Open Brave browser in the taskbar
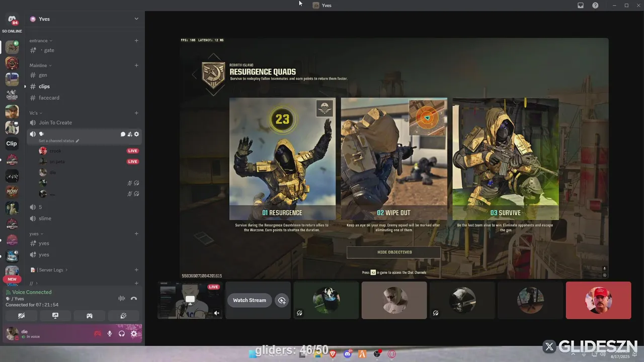Screen dimensions: 644x362 (333, 354)
